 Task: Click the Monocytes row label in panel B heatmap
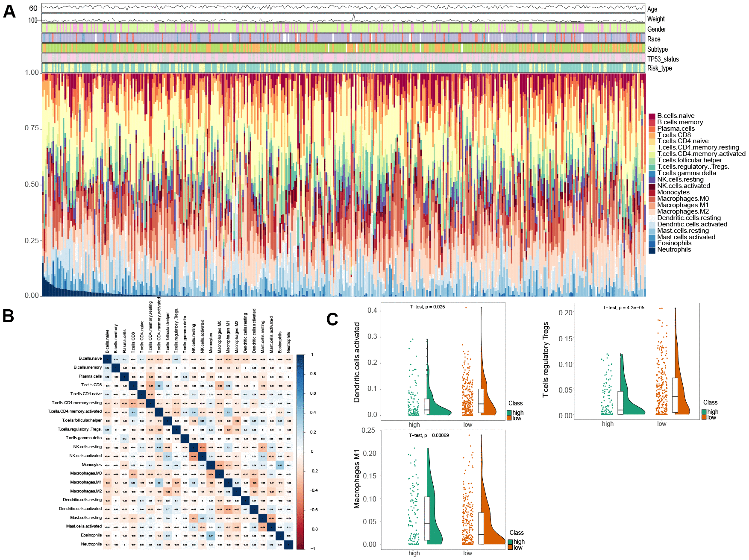[x=92, y=465]
